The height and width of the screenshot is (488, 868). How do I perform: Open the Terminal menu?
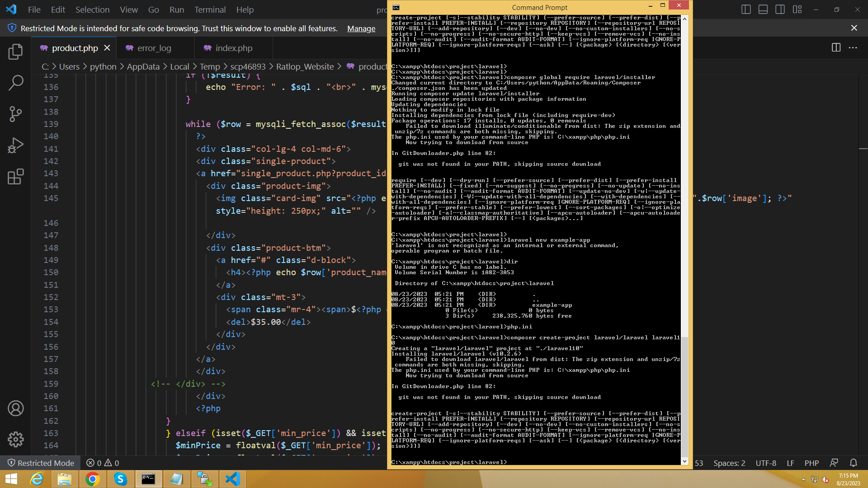tap(210, 9)
